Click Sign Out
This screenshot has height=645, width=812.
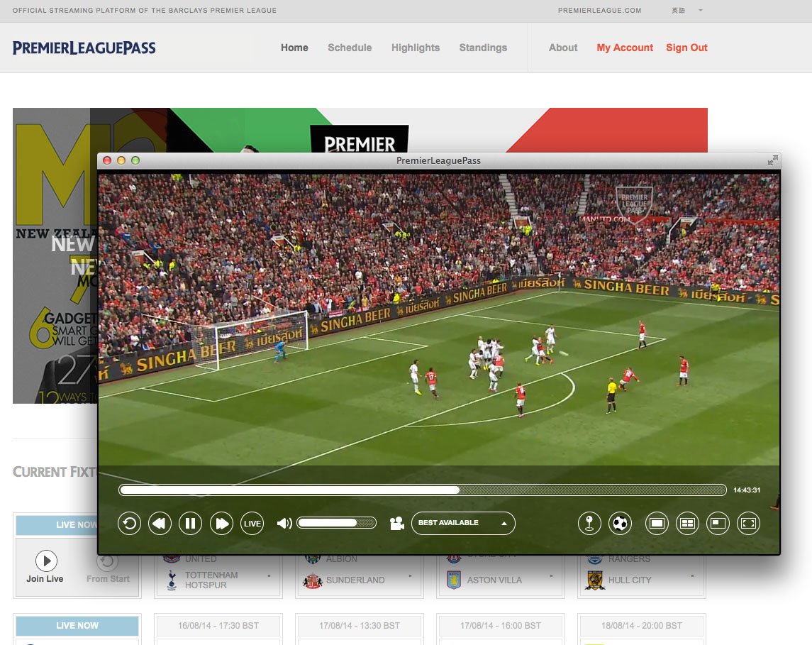click(x=686, y=48)
